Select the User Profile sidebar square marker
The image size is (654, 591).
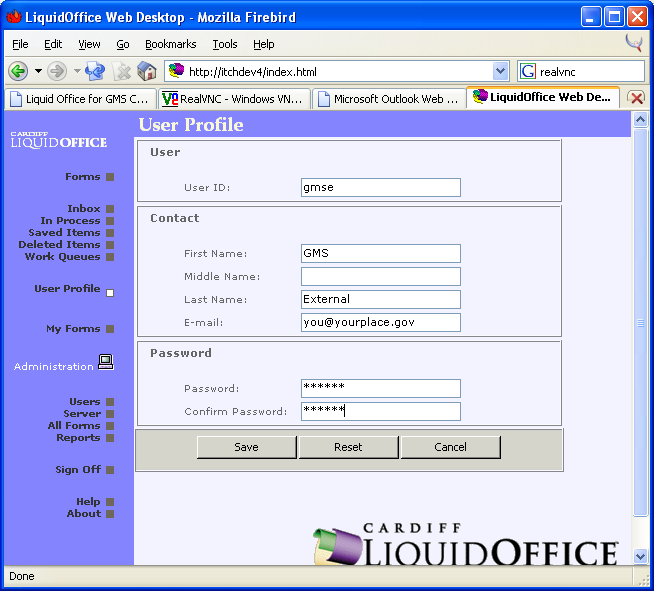click(110, 293)
